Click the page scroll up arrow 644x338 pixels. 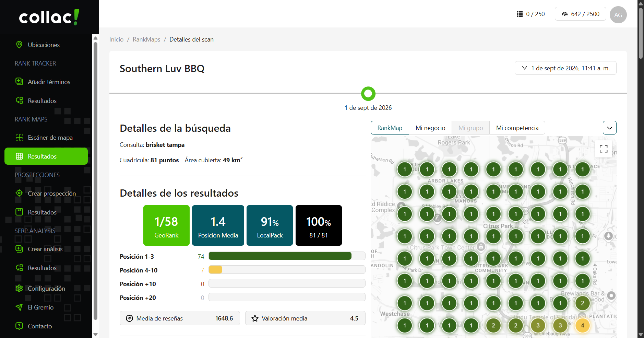pyautogui.click(x=641, y=3)
